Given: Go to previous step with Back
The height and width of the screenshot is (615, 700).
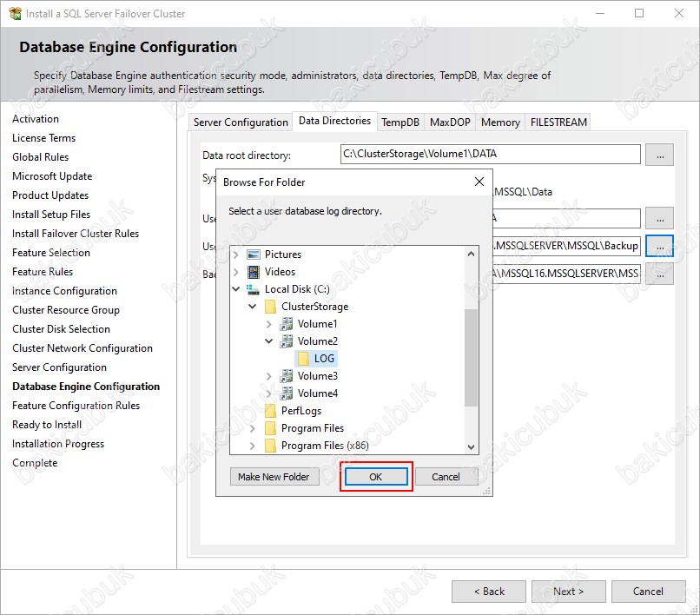Looking at the screenshot, I should click(489, 592).
